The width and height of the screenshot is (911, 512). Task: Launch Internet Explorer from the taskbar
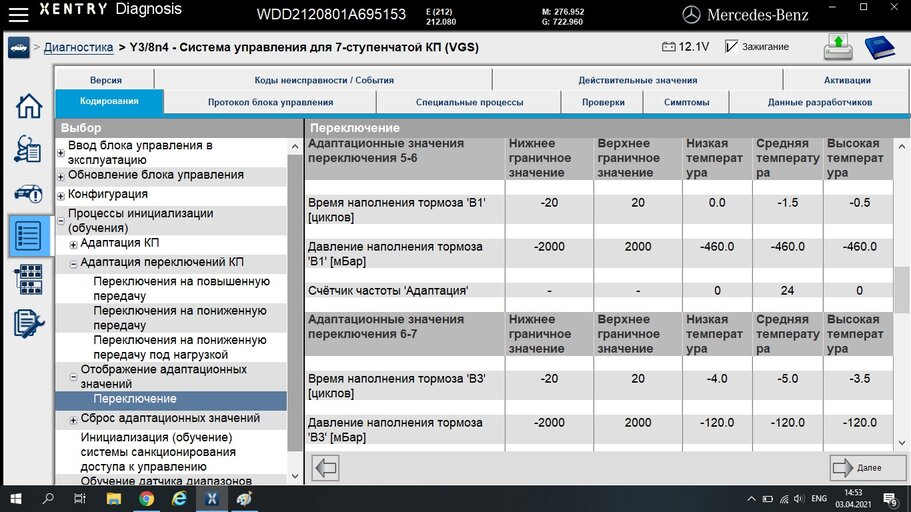179,499
